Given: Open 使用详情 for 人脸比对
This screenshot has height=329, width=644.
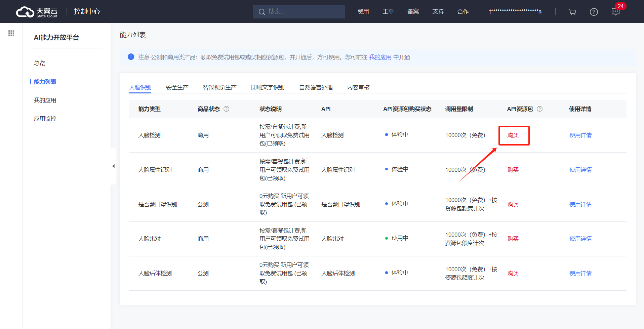Looking at the screenshot, I should point(580,239).
